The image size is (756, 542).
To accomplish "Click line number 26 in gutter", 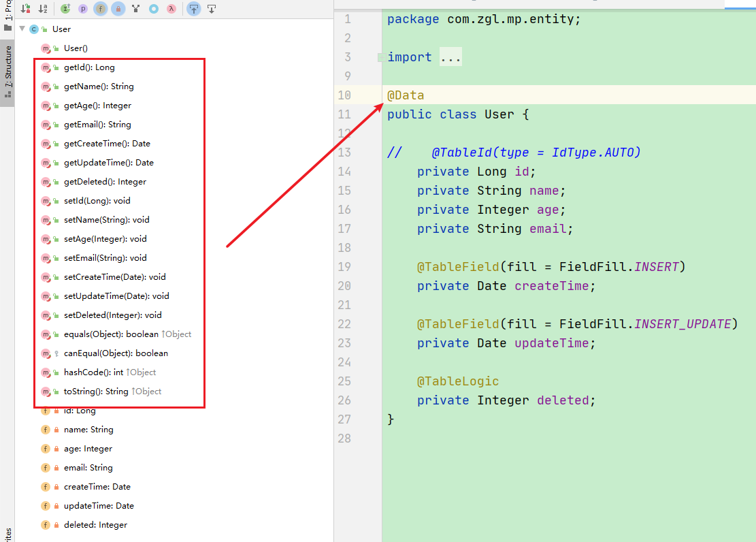I will [344, 400].
